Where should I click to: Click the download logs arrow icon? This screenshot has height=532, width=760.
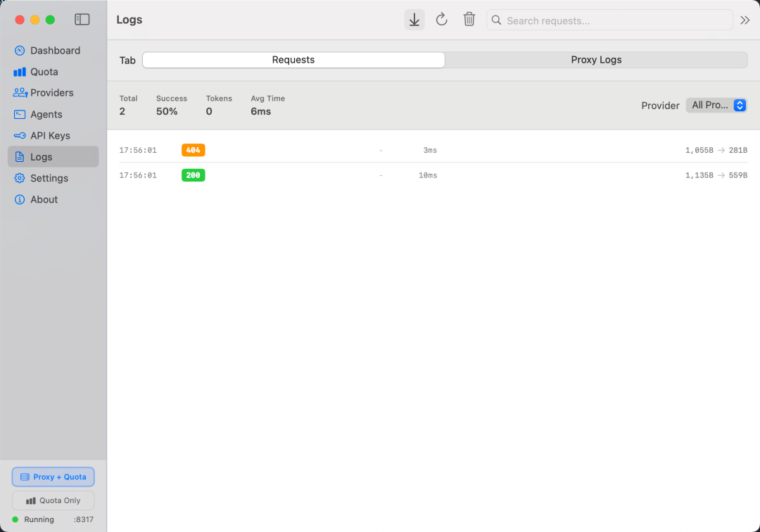click(414, 20)
